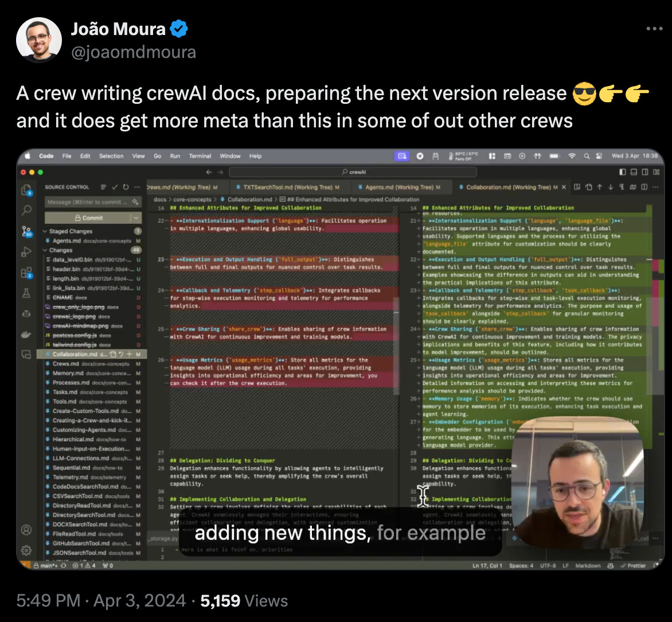Open the Terminal menu in menu bar
The height and width of the screenshot is (622, 672).
pyautogui.click(x=200, y=156)
